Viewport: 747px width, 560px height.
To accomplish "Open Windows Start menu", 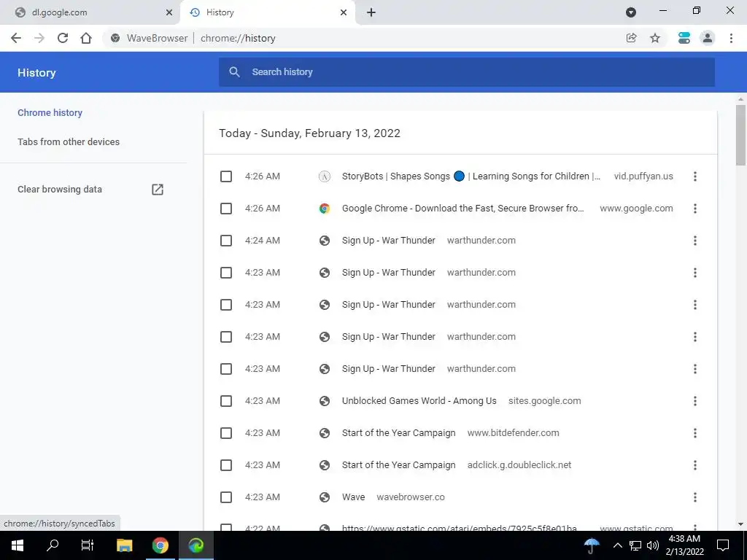I will click(18, 545).
